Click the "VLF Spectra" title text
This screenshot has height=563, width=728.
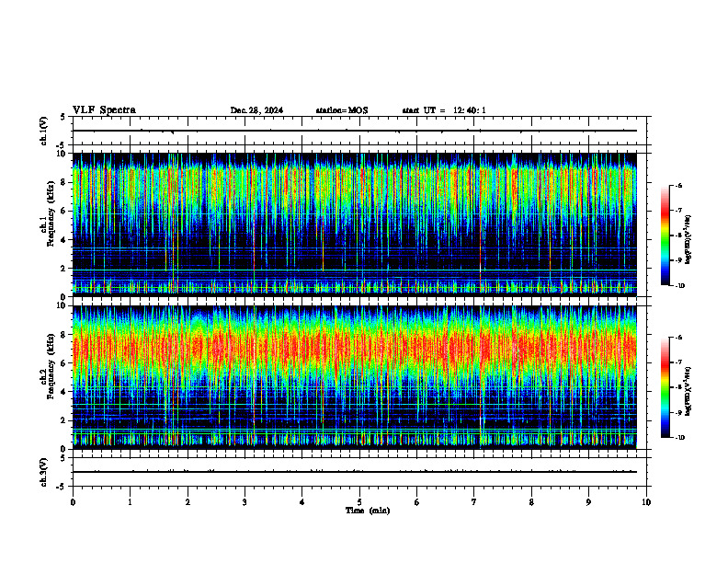pyautogui.click(x=104, y=110)
